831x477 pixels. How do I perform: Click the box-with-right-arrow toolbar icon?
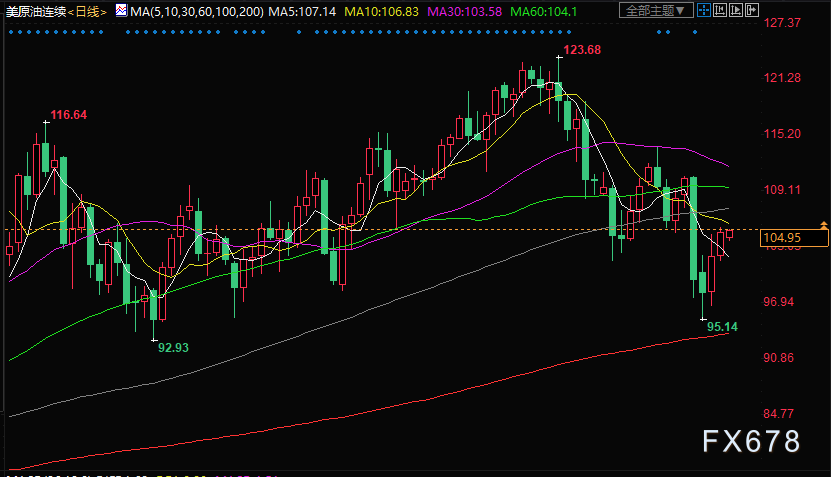pos(752,10)
